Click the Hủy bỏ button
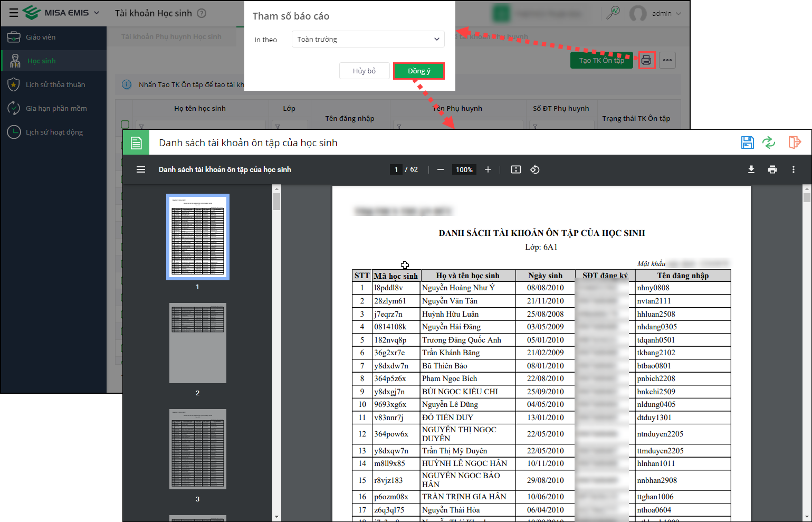The image size is (812, 522). pyautogui.click(x=364, y=71)
